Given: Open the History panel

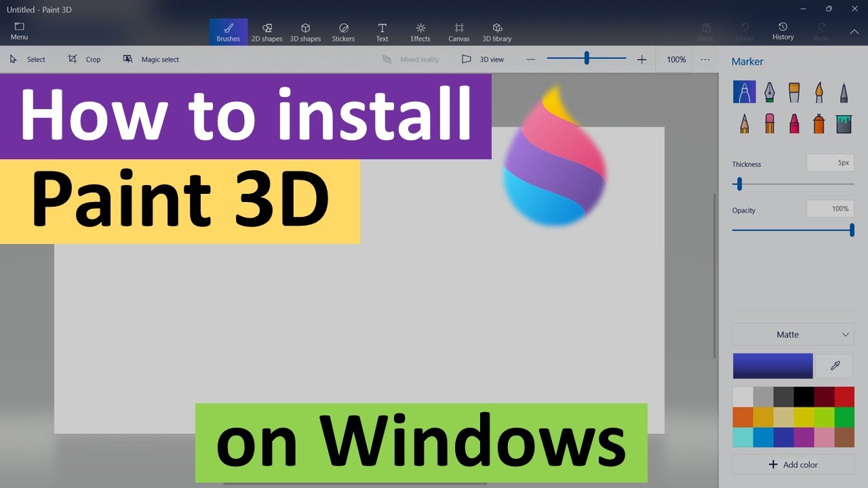Looking at the screenshot, I should pos(783,31).
